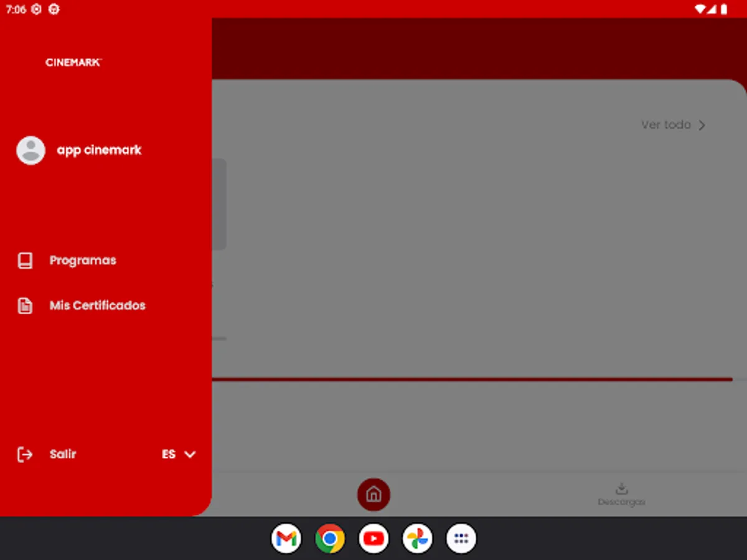Open the app cinemark profile name
Screen dimensions: 747x560
click(100, 150)
